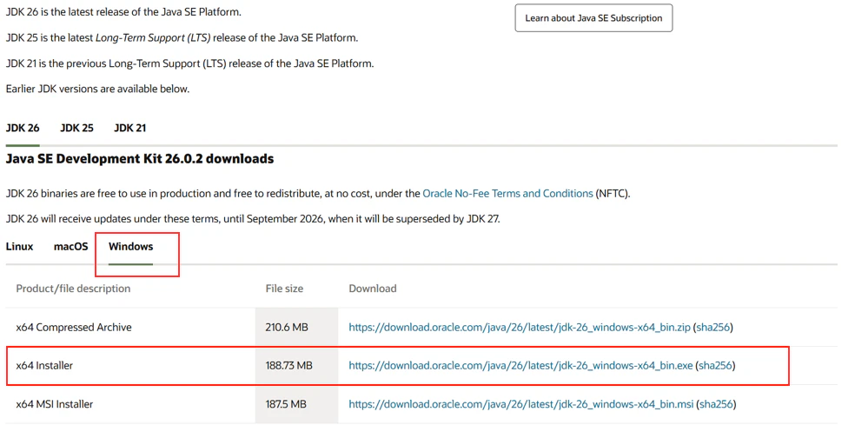Image resolution: width=868 pixels, height=425 pixels.
Task: Click the 'JDK 26 is the latest release' sentence
Action: point(123,11)
